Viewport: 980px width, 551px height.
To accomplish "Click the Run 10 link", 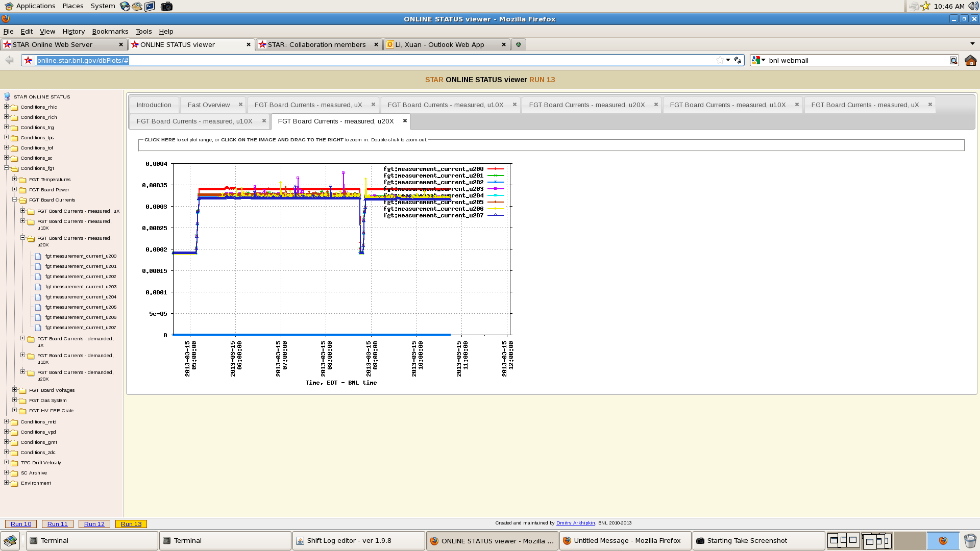I will [21, 524].
